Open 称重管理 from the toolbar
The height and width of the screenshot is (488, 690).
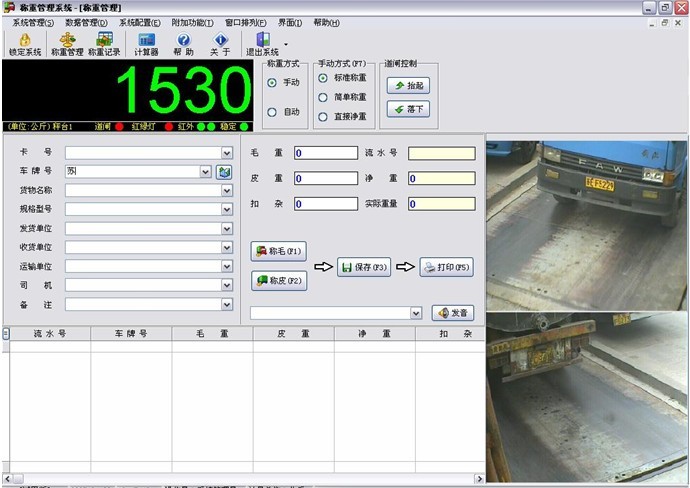[x=66, y=40]
